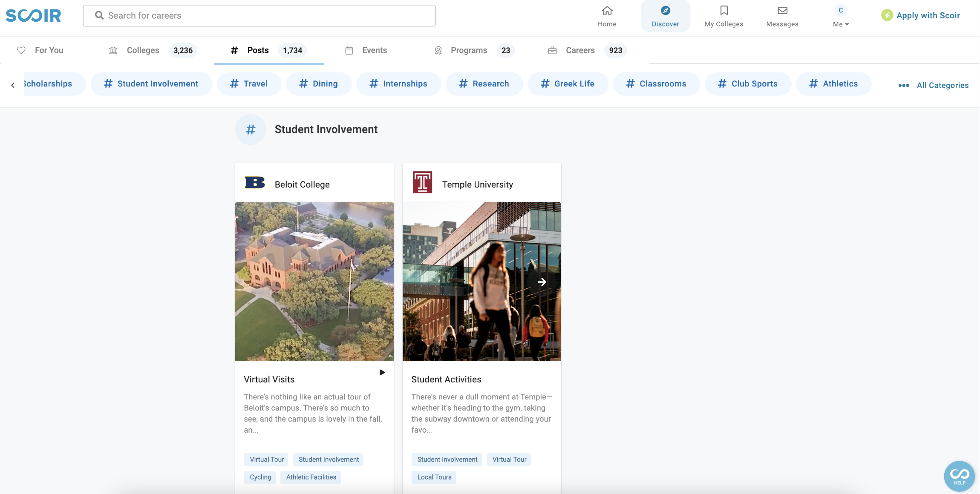Open the Student Activities post title
The width and height of the screenshot is (980, 494).
point(446,379)
